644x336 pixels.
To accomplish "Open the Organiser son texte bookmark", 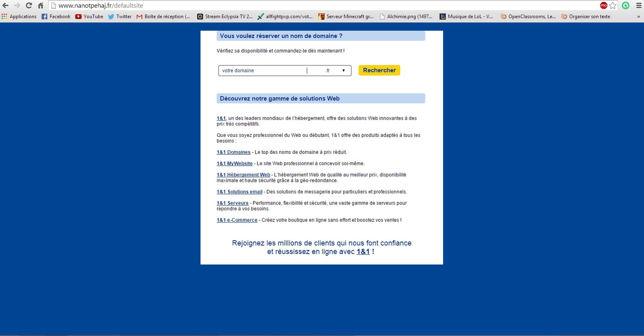I will pos(585,17).
